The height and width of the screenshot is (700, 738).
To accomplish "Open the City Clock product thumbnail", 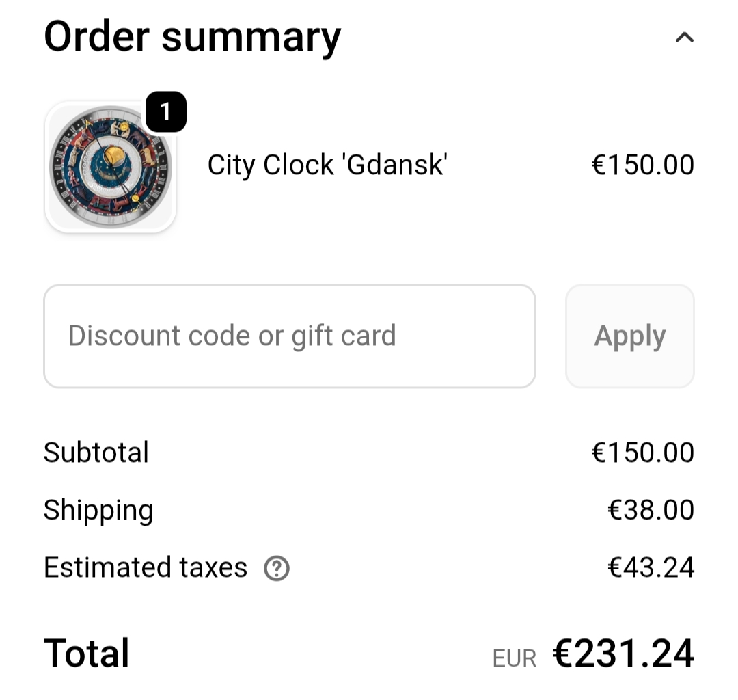I will [111, 167].
